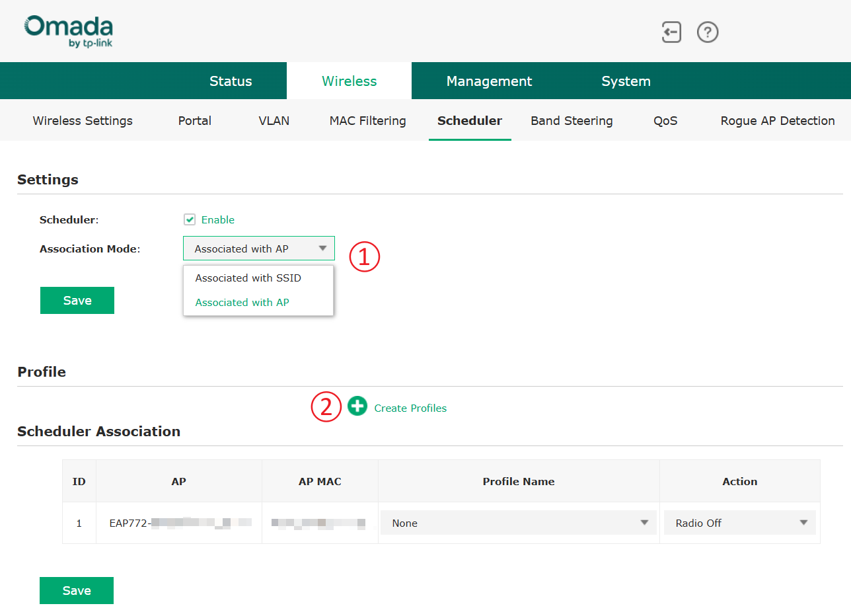
Task: Open the help icon next to logout
Action: [708, 32]
